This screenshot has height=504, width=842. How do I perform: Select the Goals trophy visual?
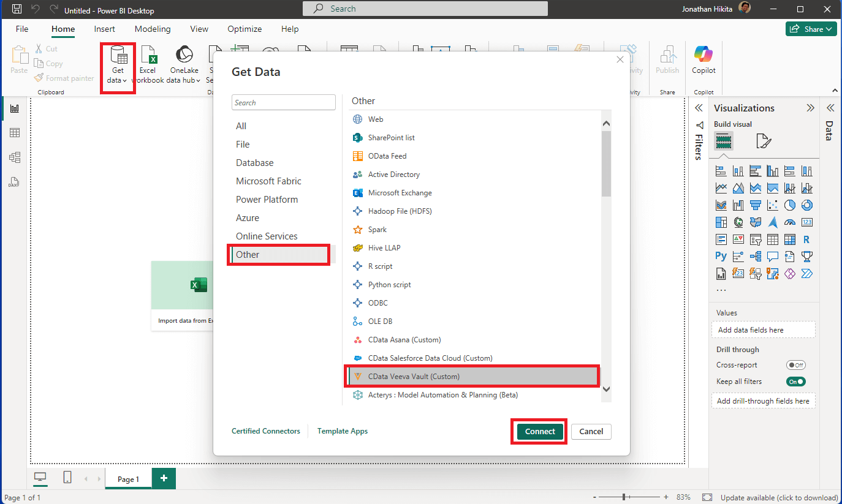tap(807, 257)
